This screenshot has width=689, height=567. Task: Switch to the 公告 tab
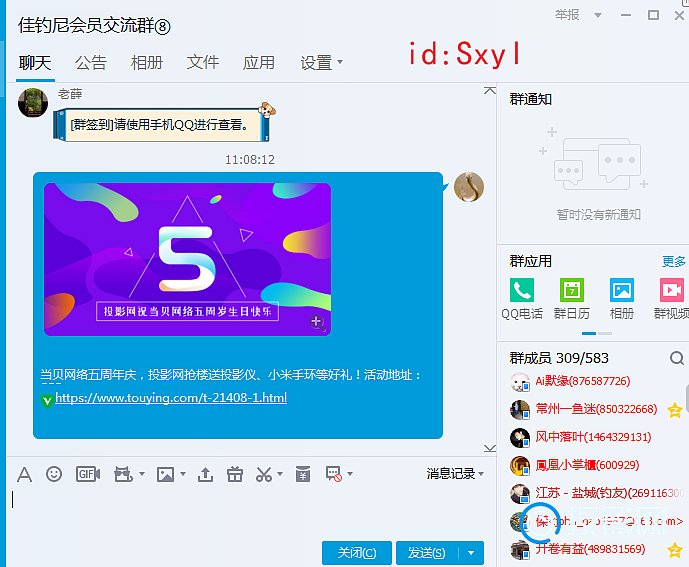pyautogui.click(x=91, y=62)
